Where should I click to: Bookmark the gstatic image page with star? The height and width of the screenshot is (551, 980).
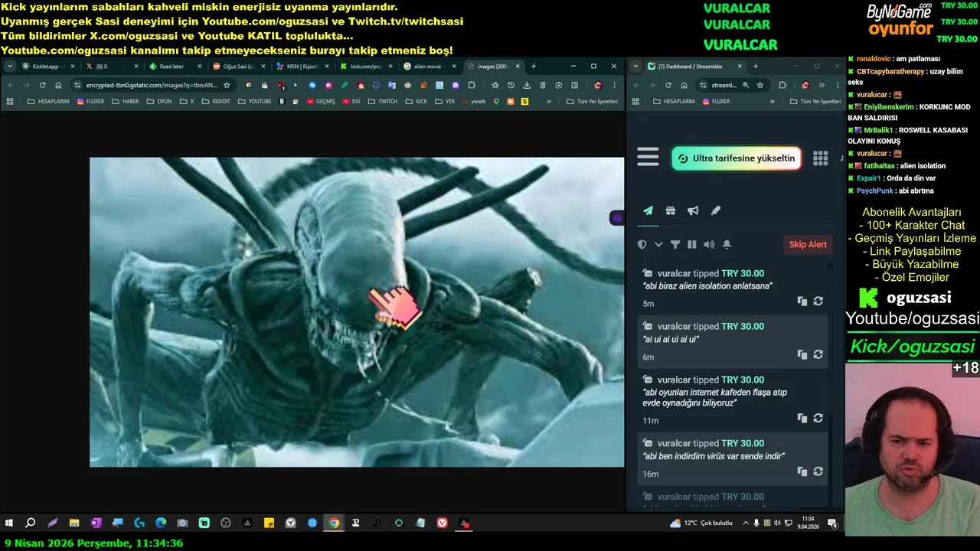pyautogui.click(x=227, y=85)
